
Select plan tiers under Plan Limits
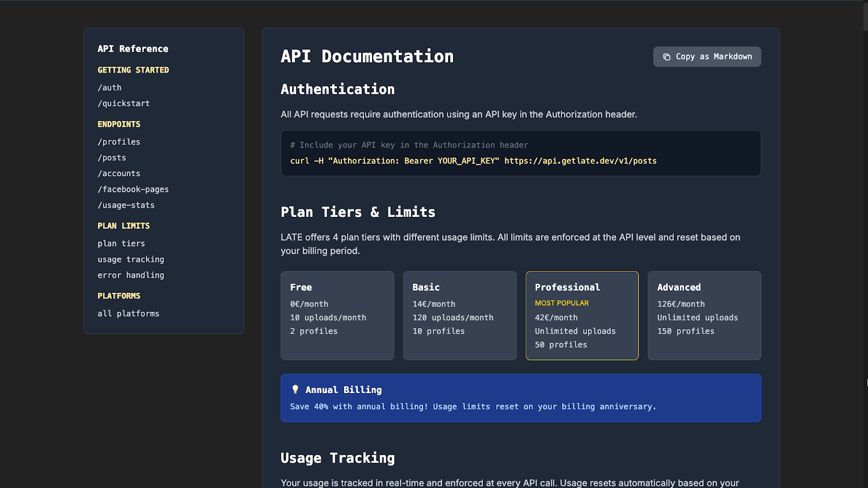coord(121,243)
